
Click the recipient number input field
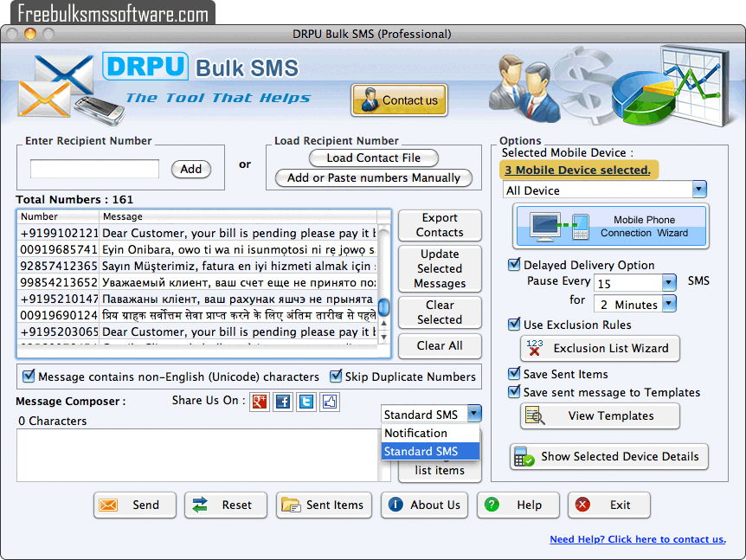tap(94, 169)
